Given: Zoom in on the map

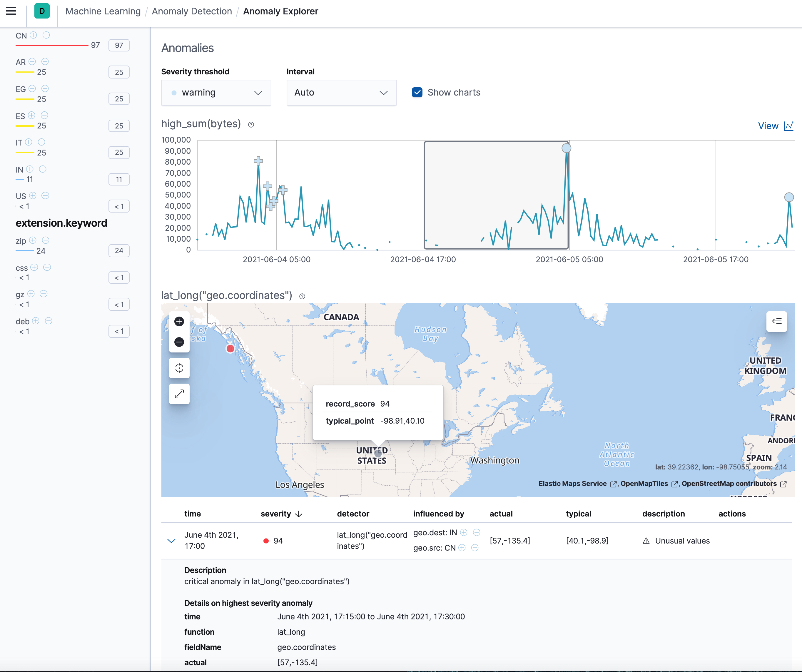Looking at the screenshot, I should [x=179, y=322].
